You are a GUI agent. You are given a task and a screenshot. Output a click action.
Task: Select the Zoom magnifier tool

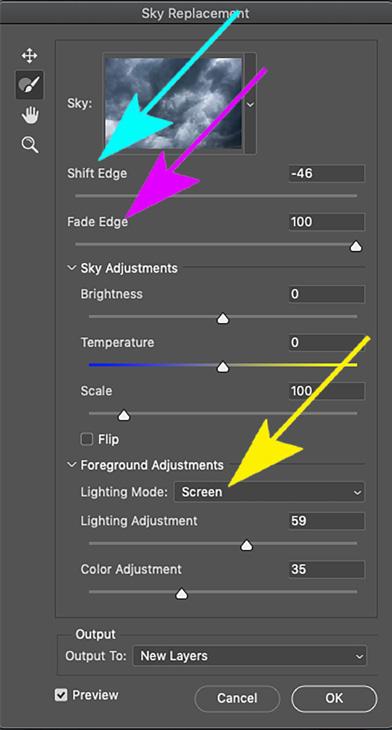click(x=29, y=145)
